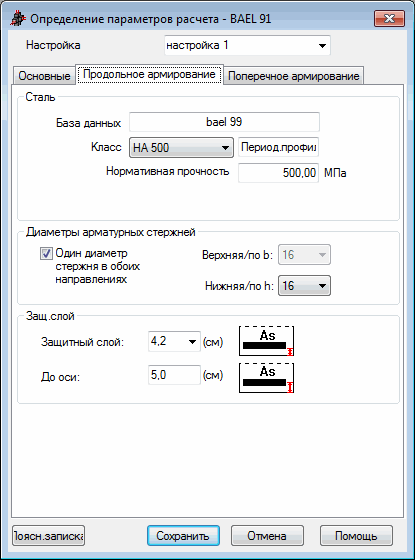The height and width of the screenshot is (560, 415).
Task: Click the База данных bael 99 field
Action: 224,122
